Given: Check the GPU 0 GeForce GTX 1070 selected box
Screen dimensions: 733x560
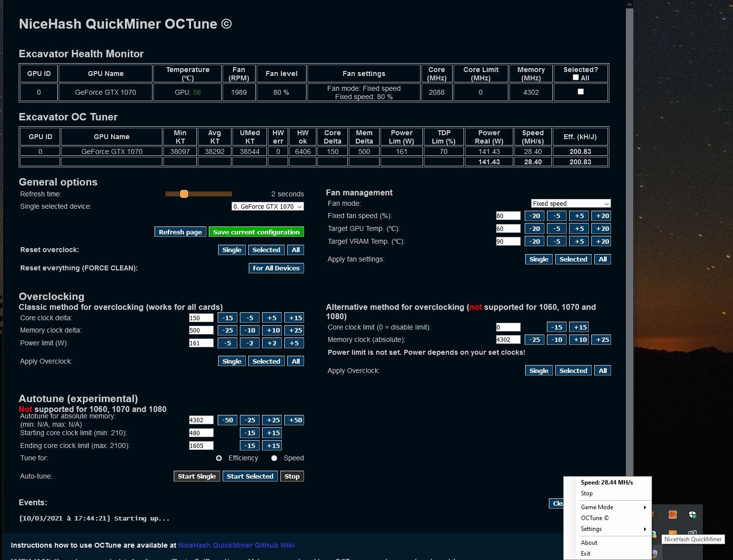Looking at the screenshot, I should 580,92.
